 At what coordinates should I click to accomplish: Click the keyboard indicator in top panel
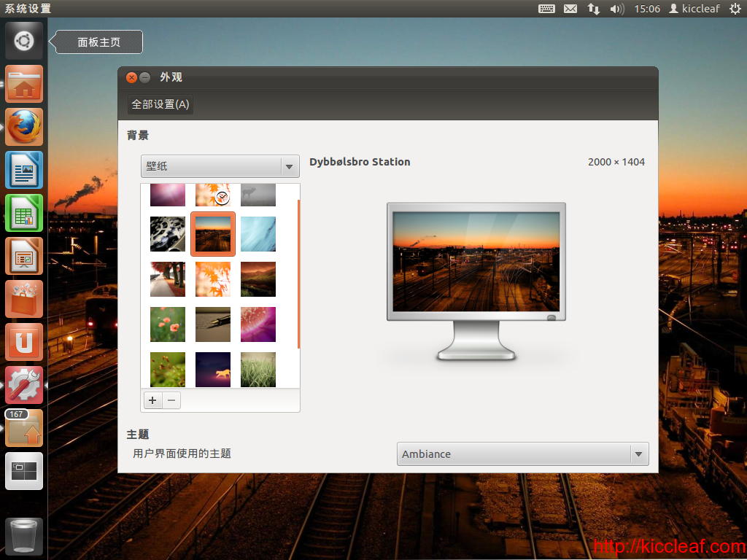pyautogui.click(x=546, y=9)
